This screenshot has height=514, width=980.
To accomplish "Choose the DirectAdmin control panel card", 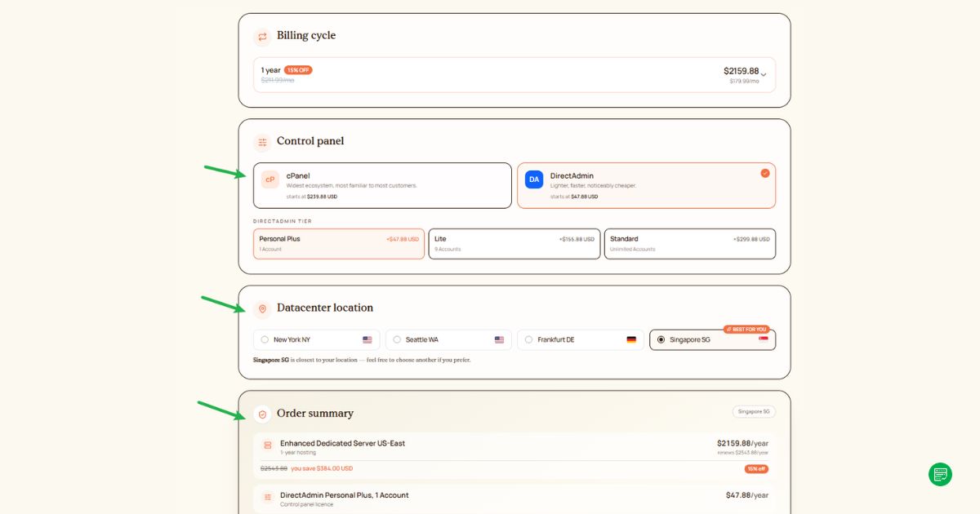I will [x=646, y=186].
